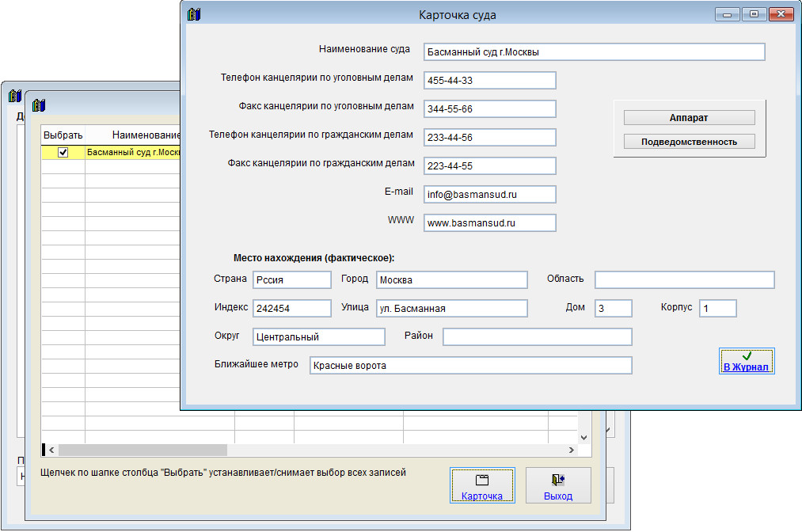Toggle the checkbox for Басманный суд row
Screen dimensions: 802x532
(63, 153)
